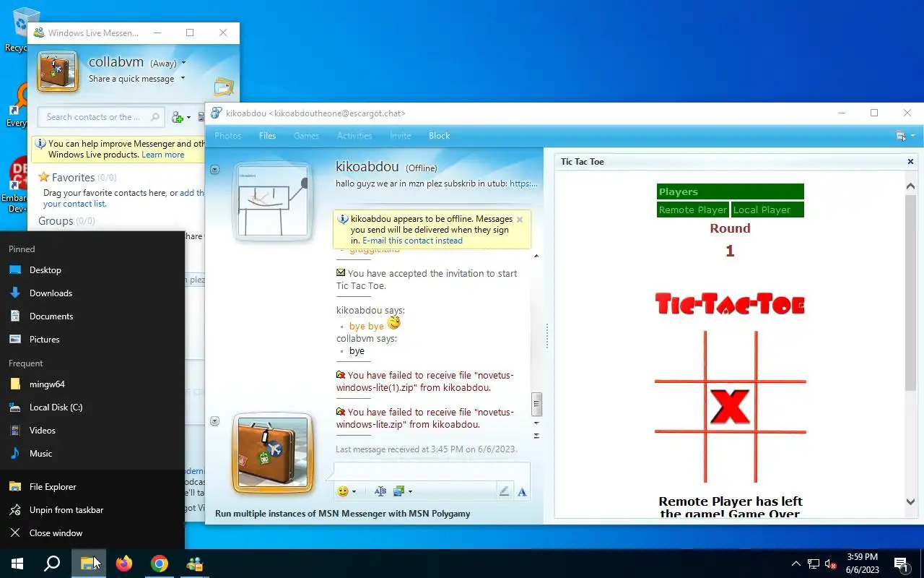Open the Files menu

(x=267, y=136)
